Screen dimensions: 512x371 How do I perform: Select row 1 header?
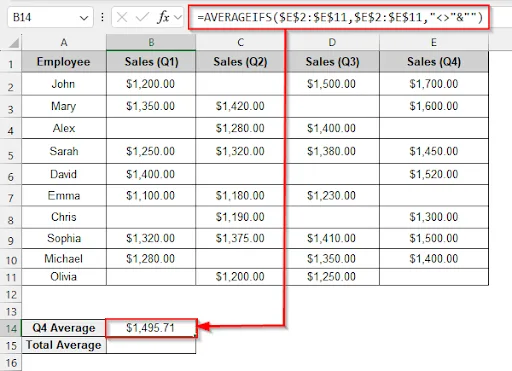(x=11, y=63)
